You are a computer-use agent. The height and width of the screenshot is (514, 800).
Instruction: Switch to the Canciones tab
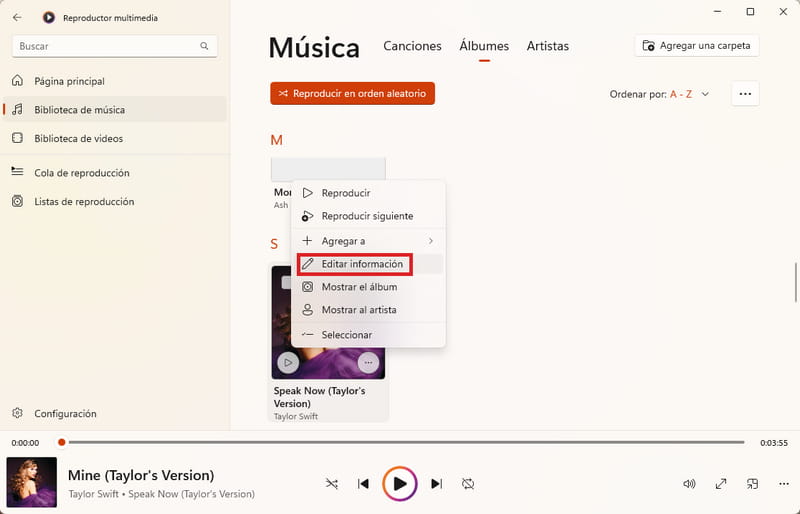coord(412,46)
